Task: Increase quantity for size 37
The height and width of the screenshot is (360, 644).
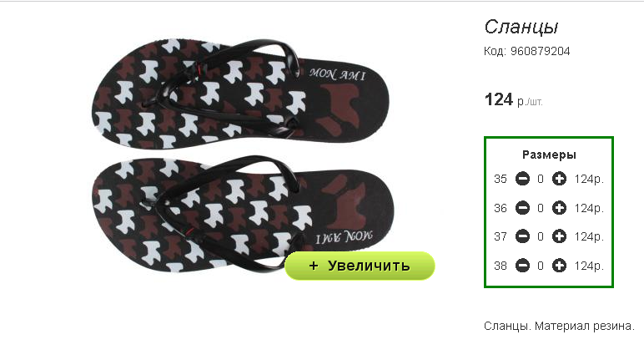Action: (559, 236)
